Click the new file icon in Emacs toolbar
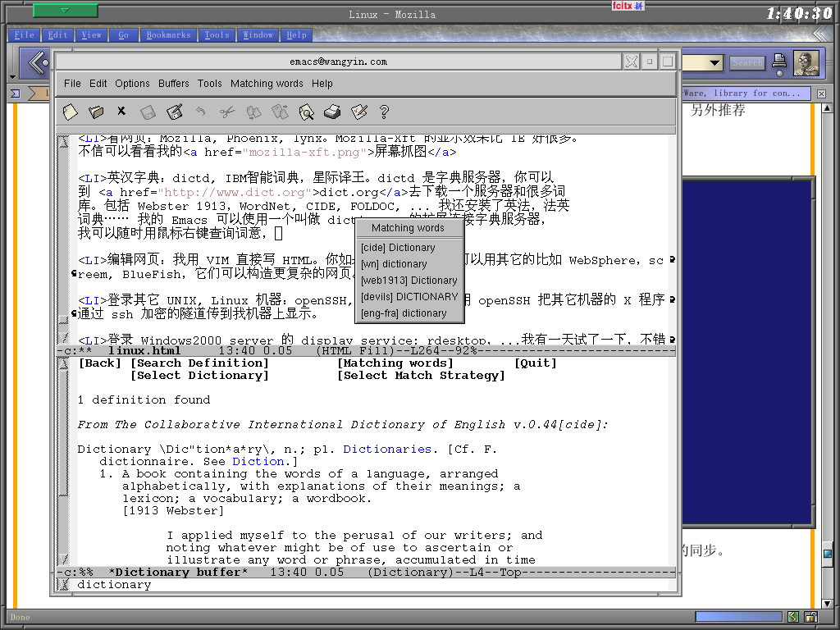The height and width of the screenshot is (630, 840). click(x=70, y=112)
